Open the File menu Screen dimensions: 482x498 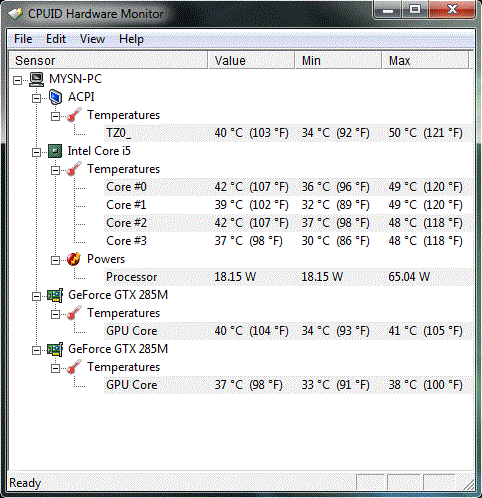23,39
